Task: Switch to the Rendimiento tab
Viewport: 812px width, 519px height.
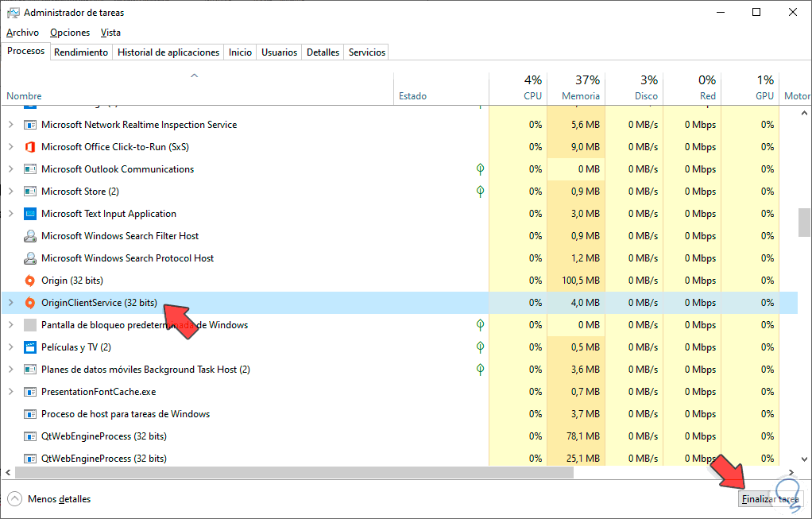Action: coord(81,52)
